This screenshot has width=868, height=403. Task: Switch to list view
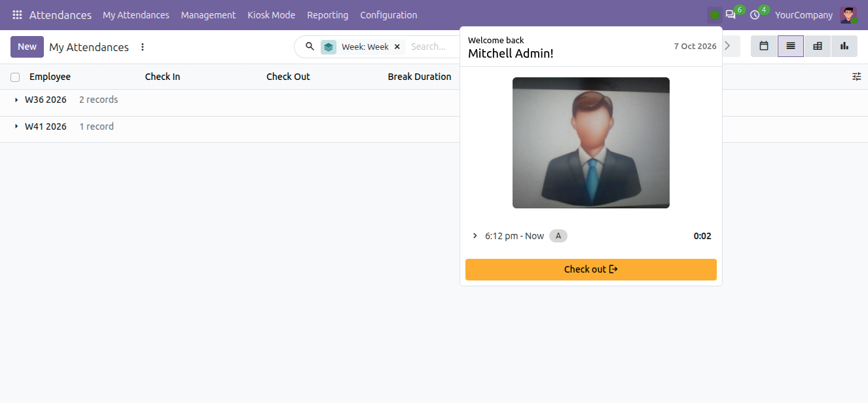tap(791, 47)
